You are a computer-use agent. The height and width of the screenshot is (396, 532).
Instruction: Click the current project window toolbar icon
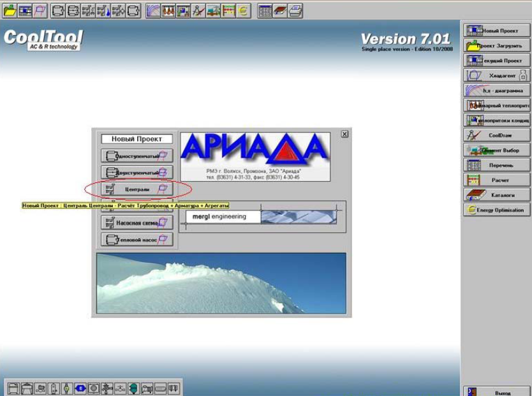(x=26, y=11)
